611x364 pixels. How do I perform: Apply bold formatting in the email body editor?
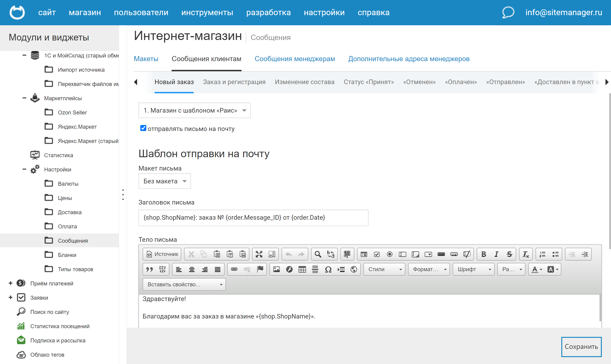pyautogui.click(x=484, y=254)
